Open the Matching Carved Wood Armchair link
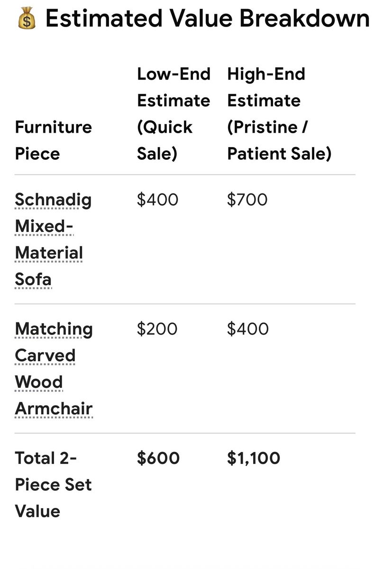The height and width of the screenshot is (569, 392). tap(54, 368)
